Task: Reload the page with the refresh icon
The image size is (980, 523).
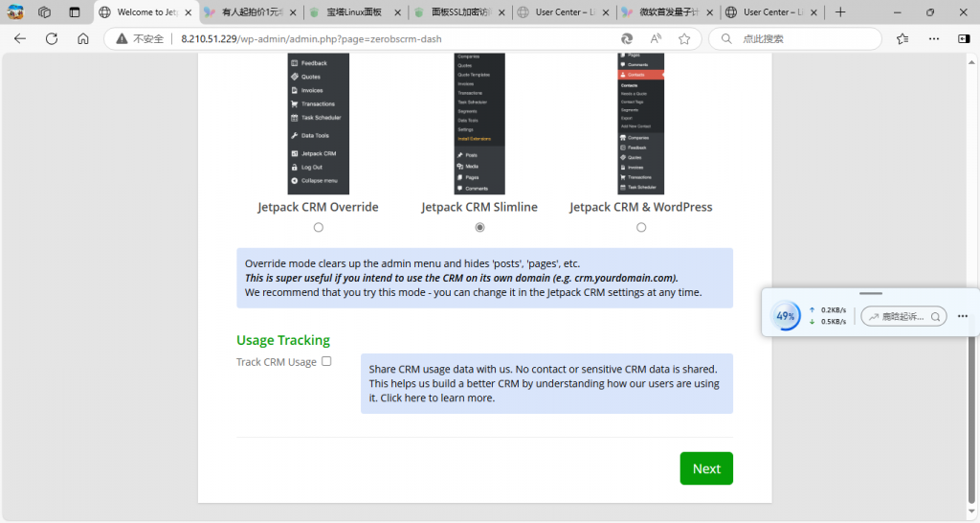Action: coord(52,38)
